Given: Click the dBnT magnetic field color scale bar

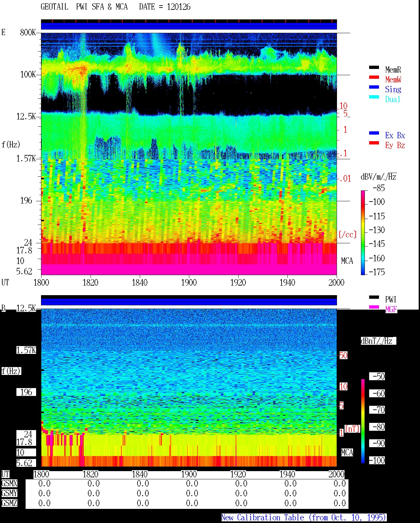Looking at the screenshot, I should pos(363,421).
